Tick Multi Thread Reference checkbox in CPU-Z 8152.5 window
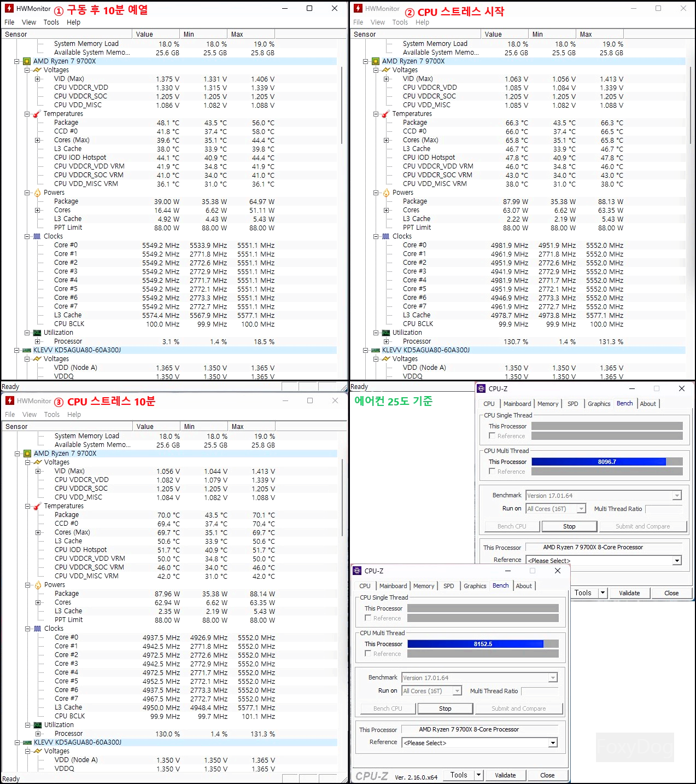This screenshot has height=784, width=696. tap(368, 653)
